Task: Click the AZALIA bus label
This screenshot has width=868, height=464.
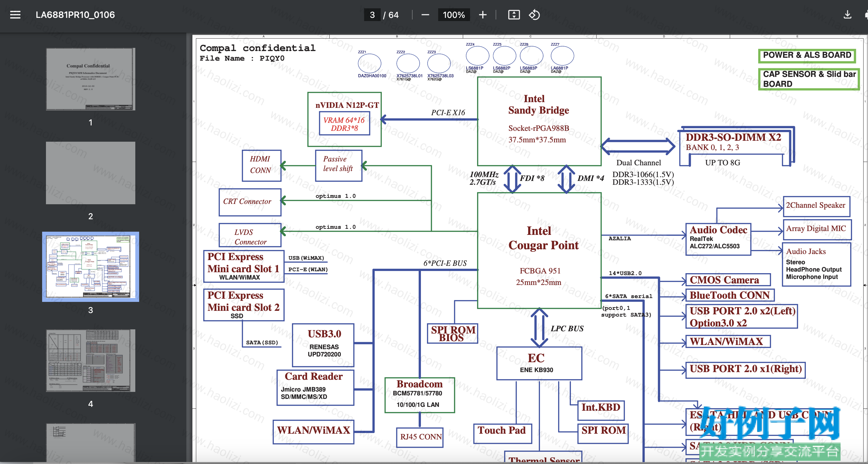Action: [x=620, y=239]
